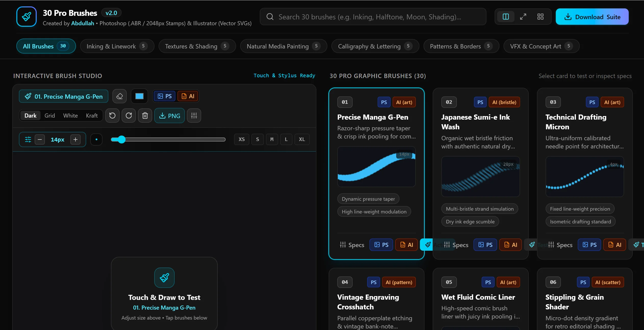Filter by VFX & Concept Art category
644x330 pixels.
pyautogui.click(x=542, y=46)
